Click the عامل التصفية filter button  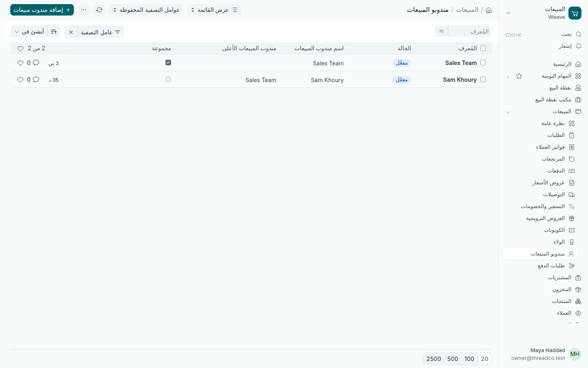coord(100,32)
